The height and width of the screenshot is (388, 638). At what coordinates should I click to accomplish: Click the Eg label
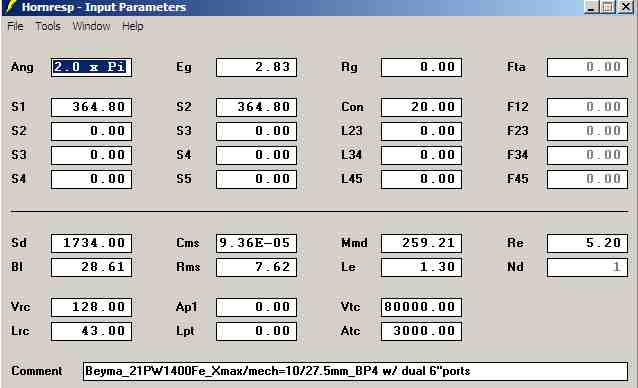point(184,67)
